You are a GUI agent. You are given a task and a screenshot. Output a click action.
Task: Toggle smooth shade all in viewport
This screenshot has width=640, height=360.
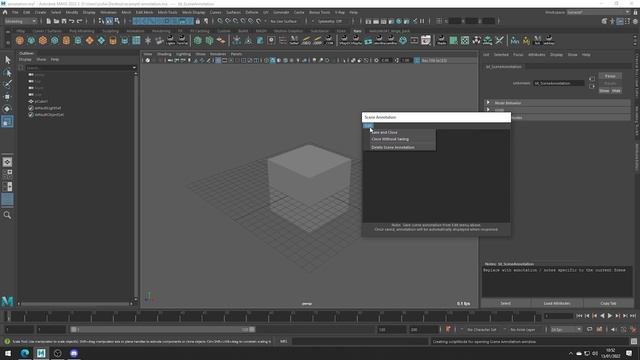tap(273, 60)
